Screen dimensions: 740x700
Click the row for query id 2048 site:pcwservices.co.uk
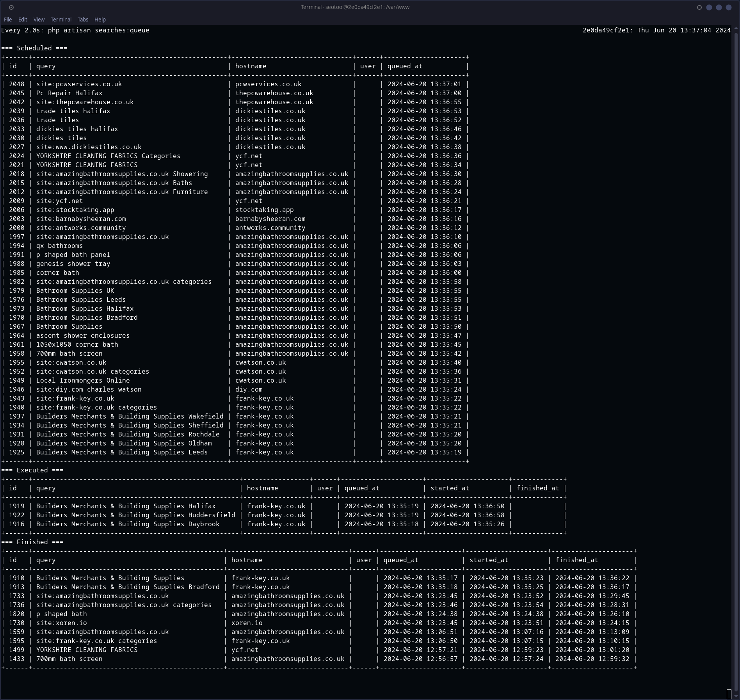(x=78, y=84)
